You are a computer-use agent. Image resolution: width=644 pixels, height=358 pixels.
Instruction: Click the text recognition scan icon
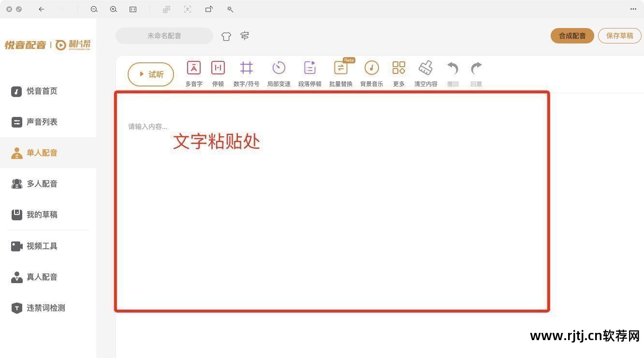click(x=188, y=9)
